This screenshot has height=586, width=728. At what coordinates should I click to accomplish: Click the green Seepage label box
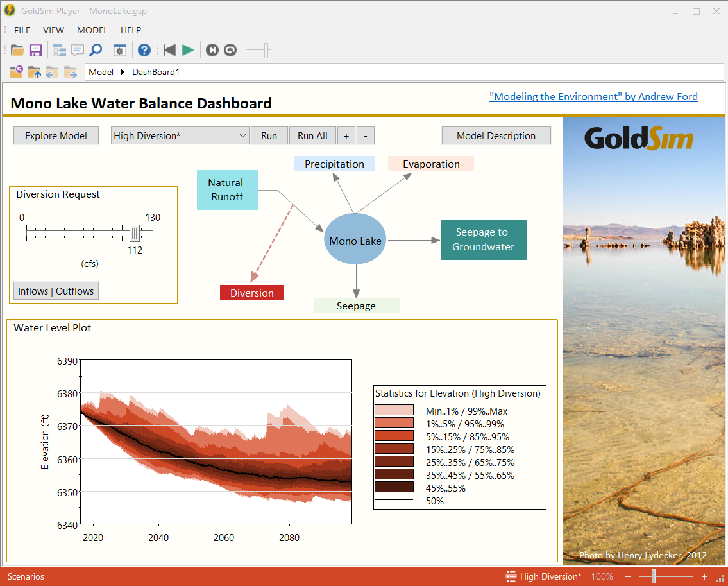(x=356, y=306)
